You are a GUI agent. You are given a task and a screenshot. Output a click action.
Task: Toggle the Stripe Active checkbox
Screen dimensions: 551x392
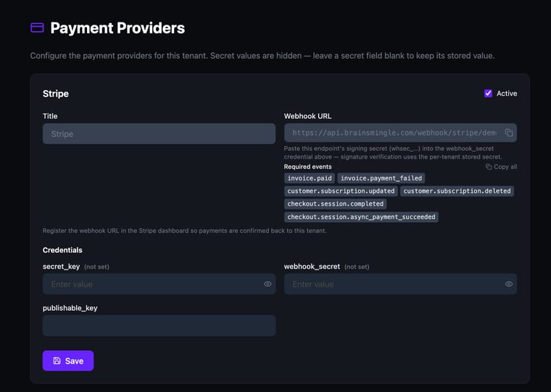[x=488, y=93]
